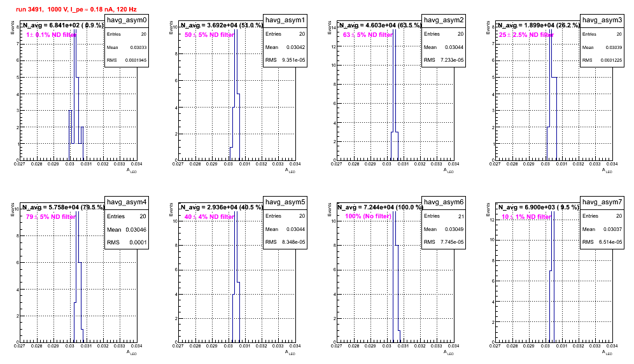Select the havg_asym3 stats box title

(x=602, y=20)
